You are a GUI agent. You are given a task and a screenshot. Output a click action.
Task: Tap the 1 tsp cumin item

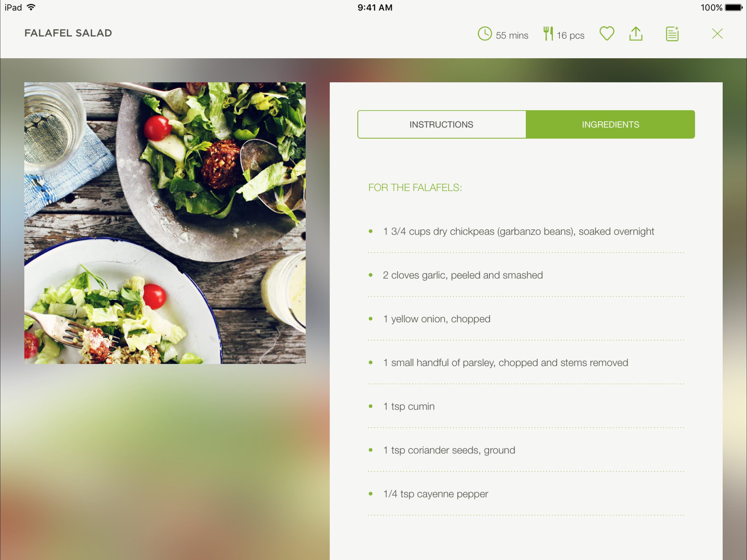(x=526, y=406)
